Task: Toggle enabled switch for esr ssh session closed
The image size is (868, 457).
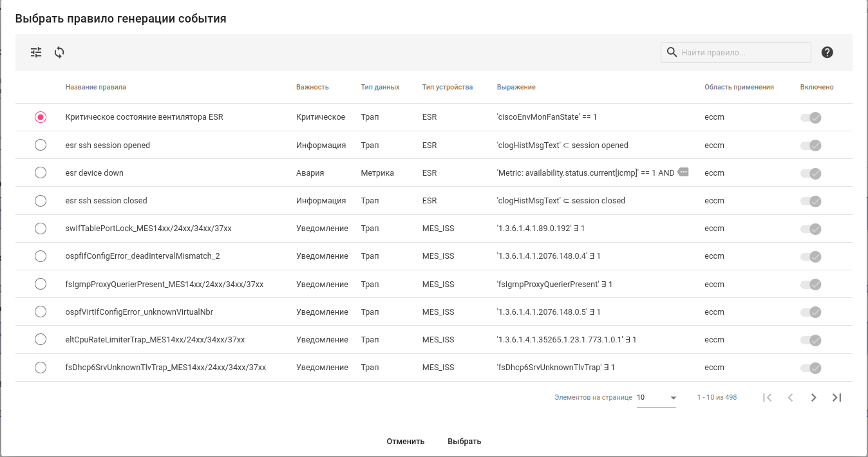Action: click(811, 201)
